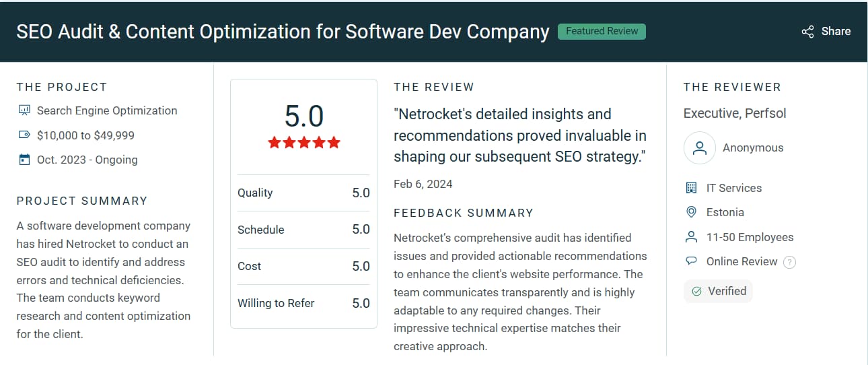This screenshot has width=868, height=365.
Task: Click the location pin icon beside Estonia
Action: (x=691, y=212)
